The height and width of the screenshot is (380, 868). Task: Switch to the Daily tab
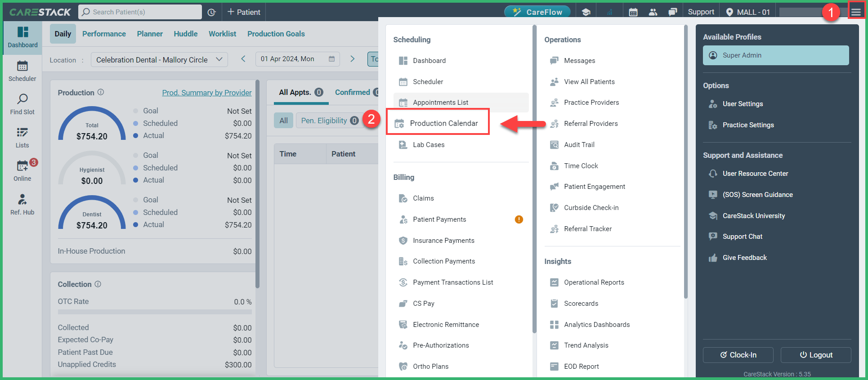[63, 34]
